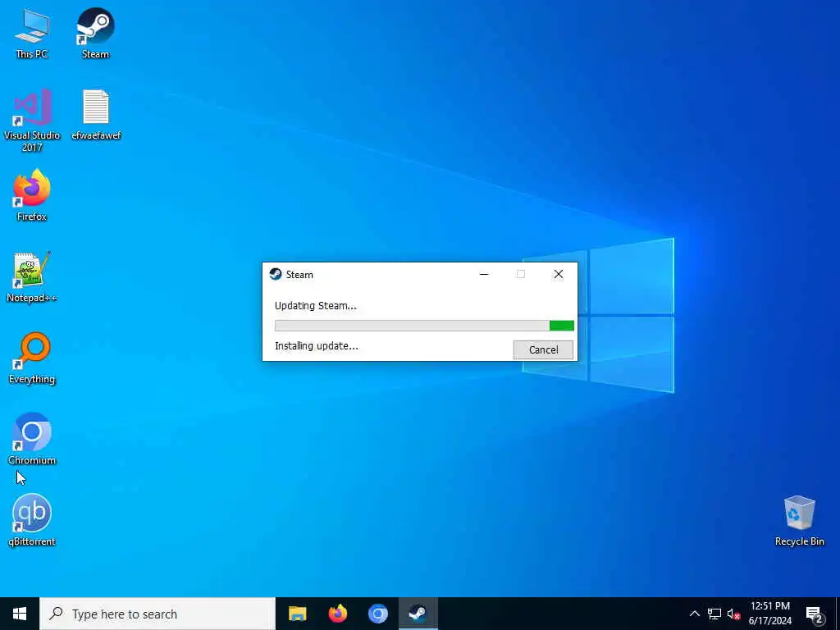Select the Recycle Bin icon

coord(799,520)
